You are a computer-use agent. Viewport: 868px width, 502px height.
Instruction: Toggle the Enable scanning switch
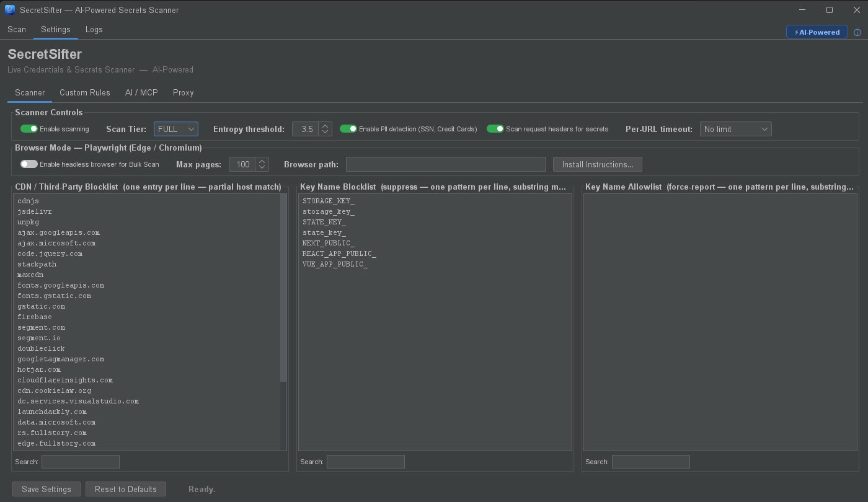[29, 129]
